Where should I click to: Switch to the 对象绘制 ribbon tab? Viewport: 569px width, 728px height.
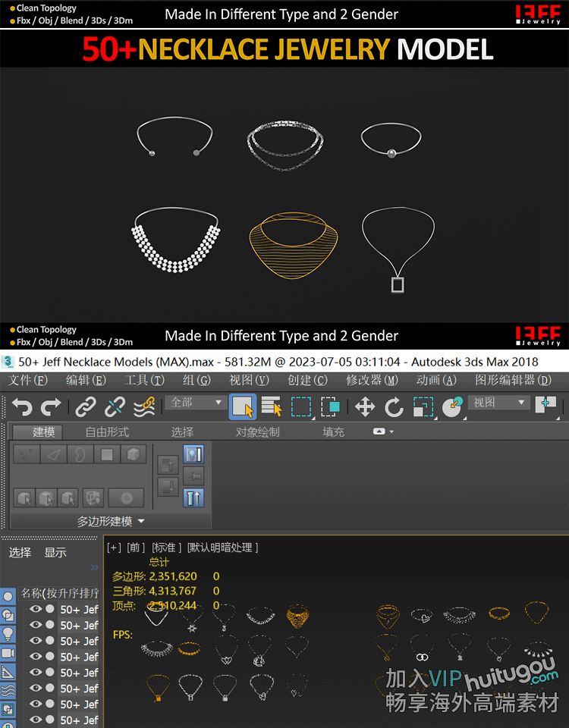tap(257, 431)
